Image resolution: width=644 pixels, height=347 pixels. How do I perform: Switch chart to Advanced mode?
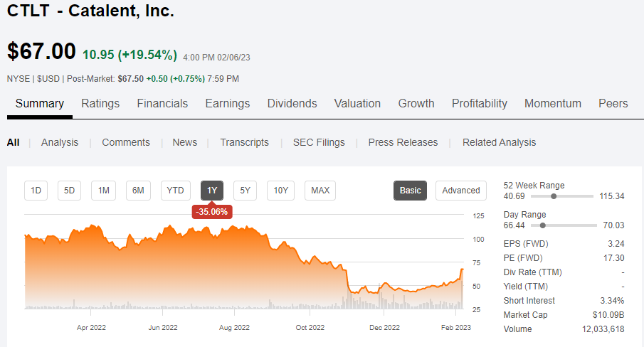point(461,190)
